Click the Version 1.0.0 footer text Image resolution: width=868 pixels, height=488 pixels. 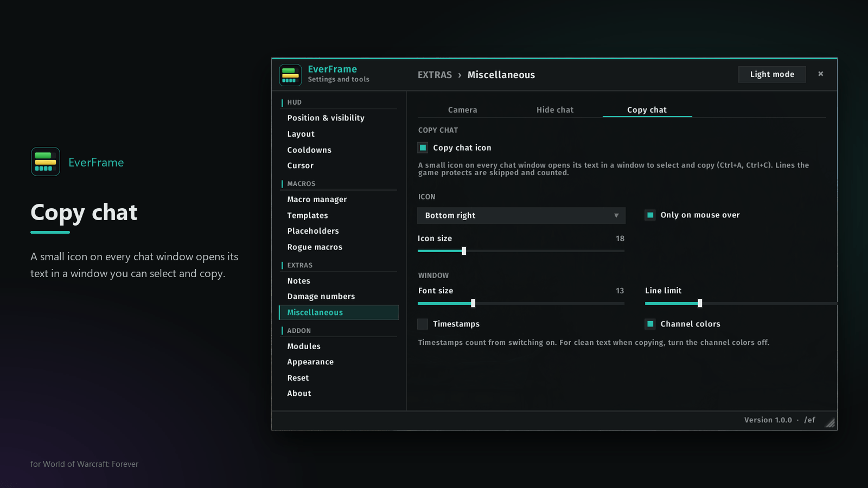click(768, 420)
